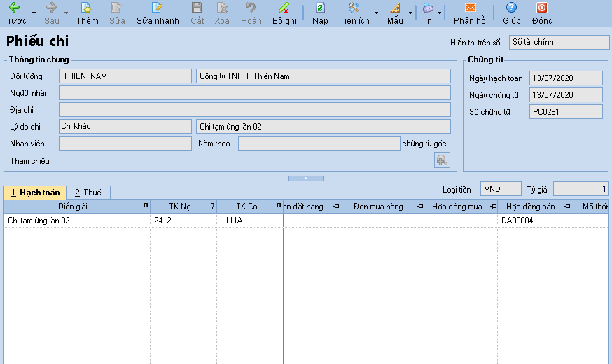Image resolution: width=612 pixels, height=364 pixels.
Task: Click the Thêm add new icon
Action: [87, 8]
